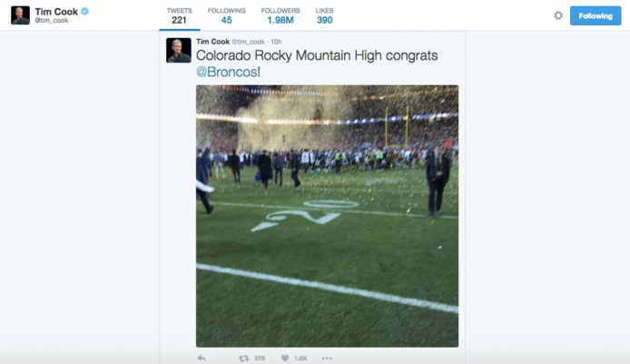Toggle the blue Following button

pyautogui.click(x=595, y=15)
